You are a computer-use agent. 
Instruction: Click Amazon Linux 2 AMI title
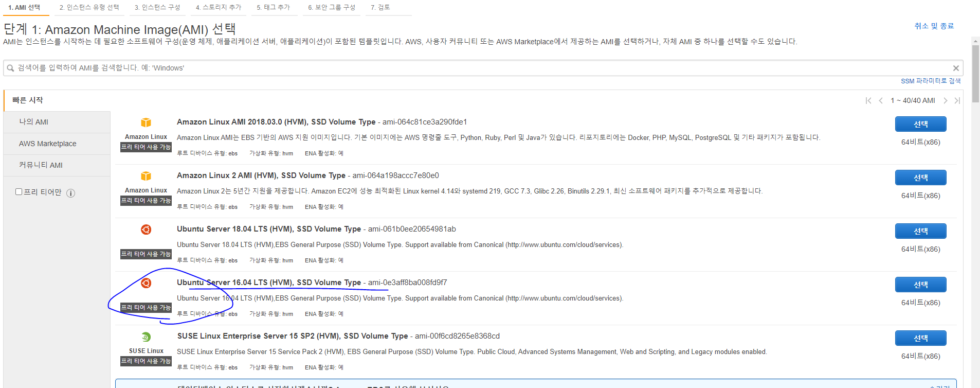[x=261, y=175]
